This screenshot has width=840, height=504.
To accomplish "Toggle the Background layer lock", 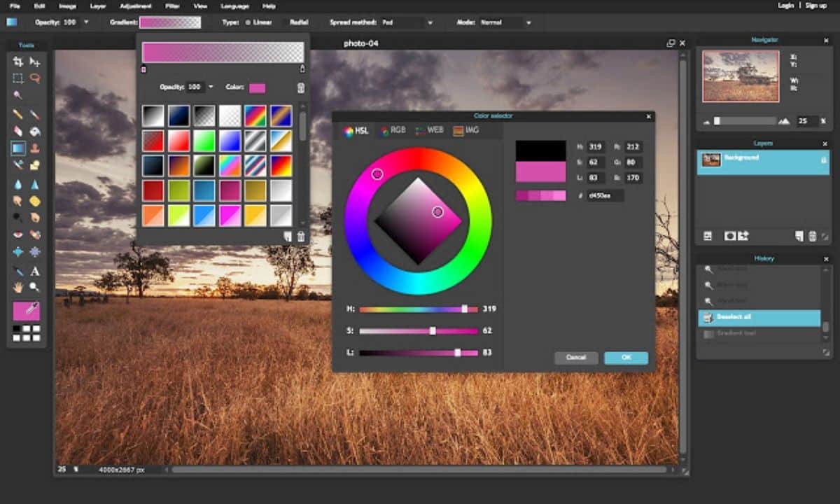I will 823,160.
